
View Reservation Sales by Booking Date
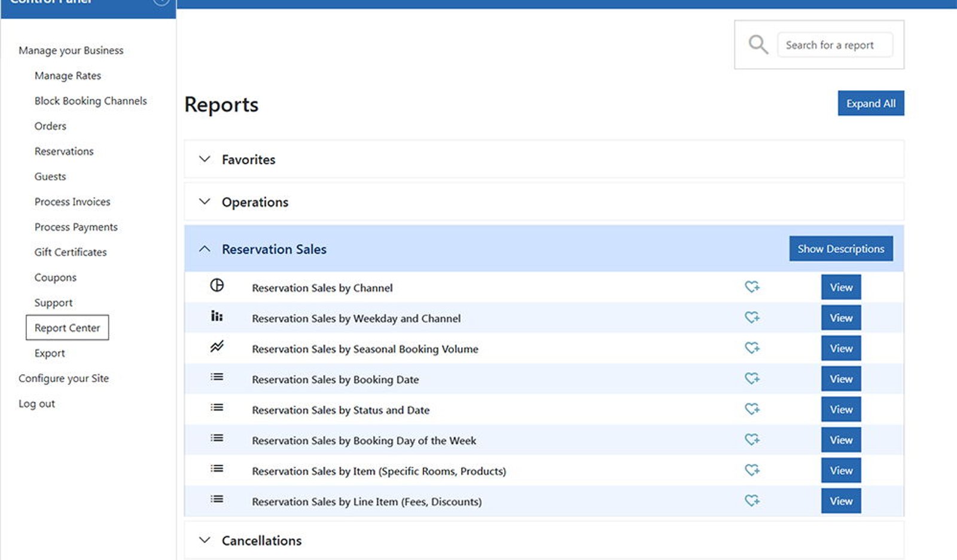tap(841, 379)
